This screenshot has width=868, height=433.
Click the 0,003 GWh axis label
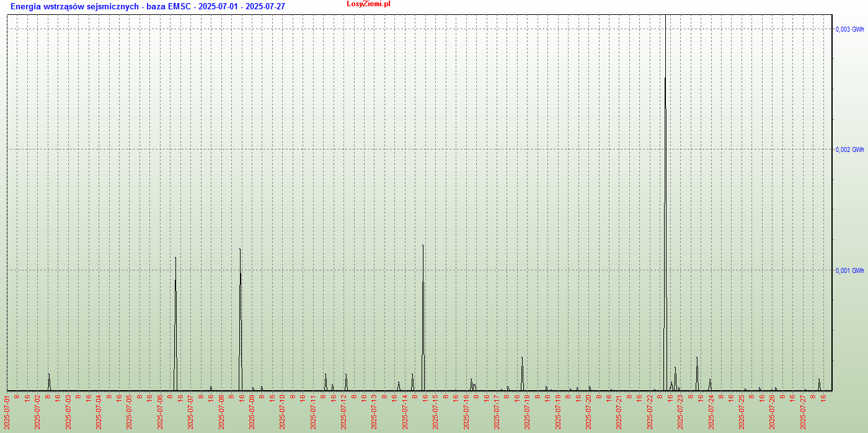point(849,29)
